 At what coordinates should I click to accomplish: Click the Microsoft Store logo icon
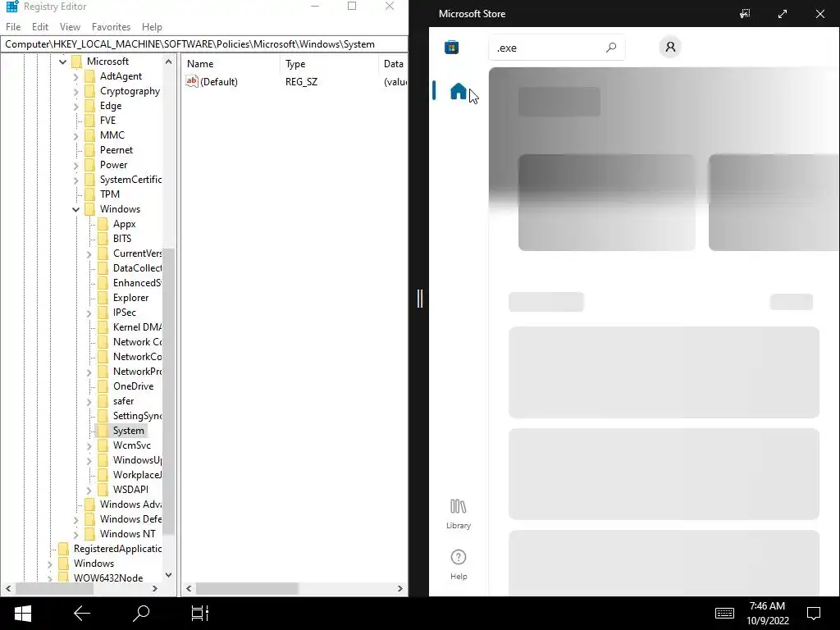click(452, 48)
